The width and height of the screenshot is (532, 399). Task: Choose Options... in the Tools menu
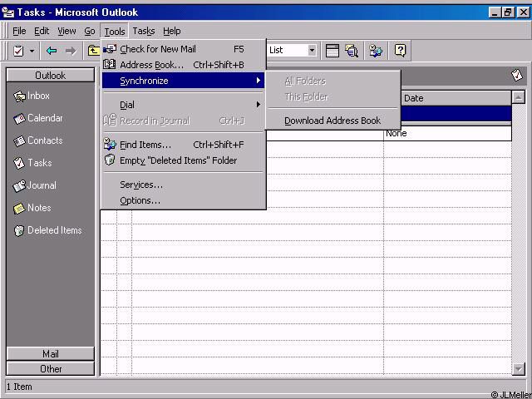pyautogui.click(x=140, y=200)
